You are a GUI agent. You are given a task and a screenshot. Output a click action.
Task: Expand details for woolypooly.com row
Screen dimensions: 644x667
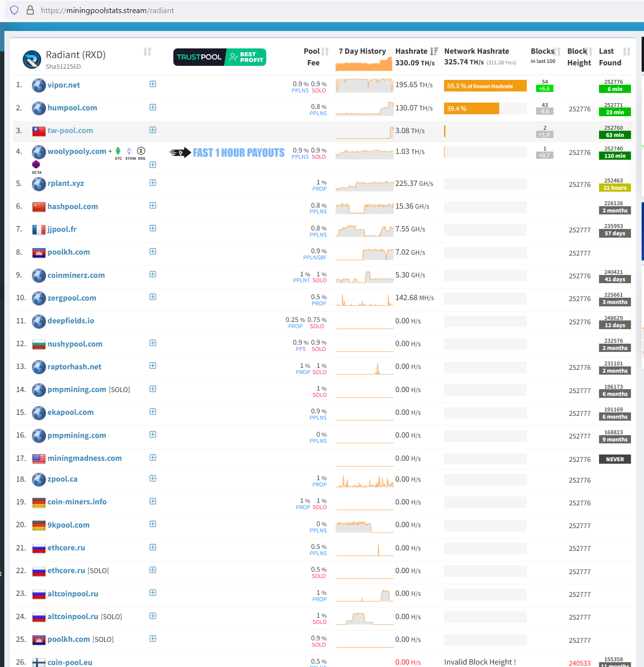coord(153,165)
